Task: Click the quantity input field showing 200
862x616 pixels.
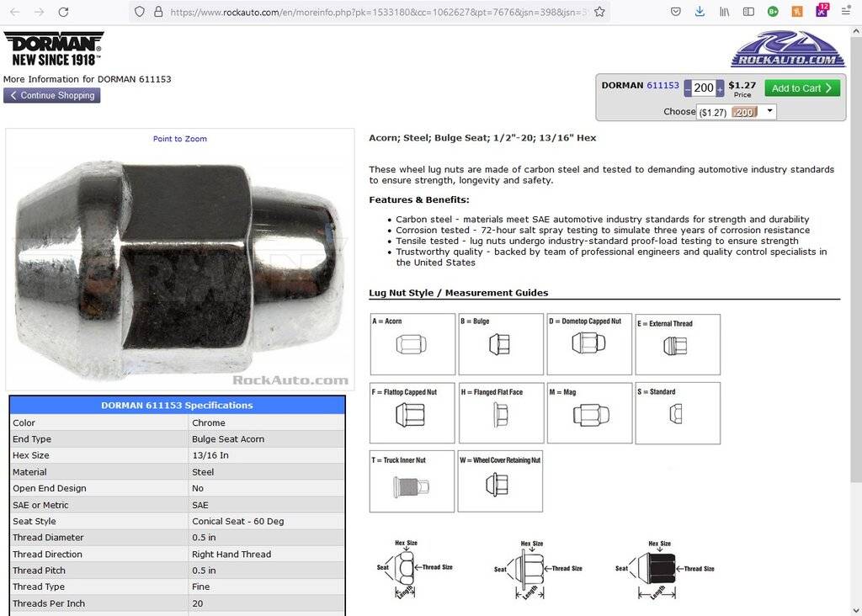Action: coord(704,88)
